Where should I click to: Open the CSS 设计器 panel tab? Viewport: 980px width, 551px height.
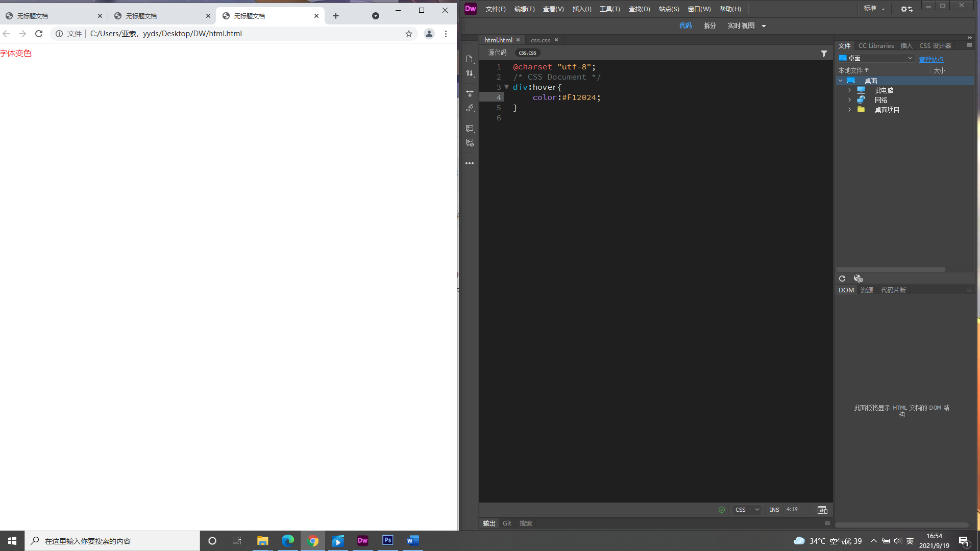click(935, 45)
